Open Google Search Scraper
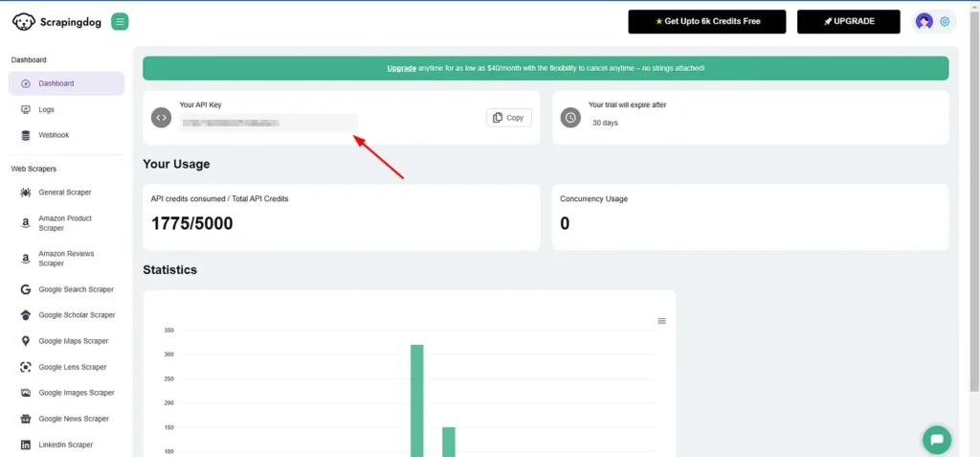This screenshot has height=457, width=980. tap(76, 289)
